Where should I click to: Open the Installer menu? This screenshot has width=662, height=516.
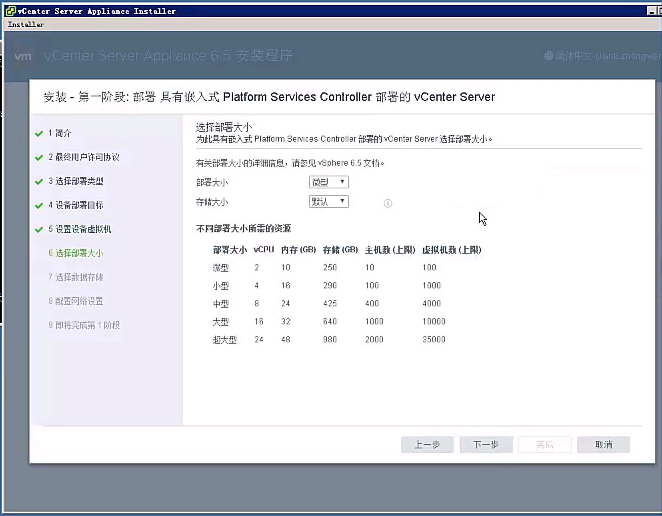tap(25, 24)
